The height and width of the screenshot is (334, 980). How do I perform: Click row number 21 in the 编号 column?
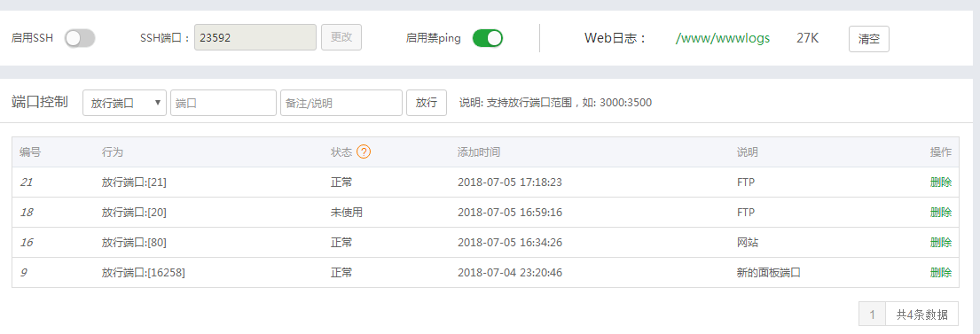(x=27, y=183)
